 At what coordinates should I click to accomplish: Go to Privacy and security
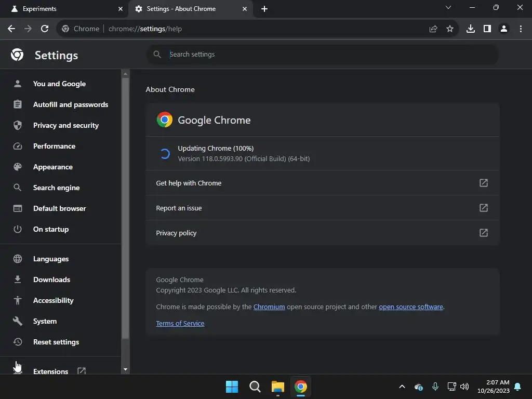(x=59, y=125)
